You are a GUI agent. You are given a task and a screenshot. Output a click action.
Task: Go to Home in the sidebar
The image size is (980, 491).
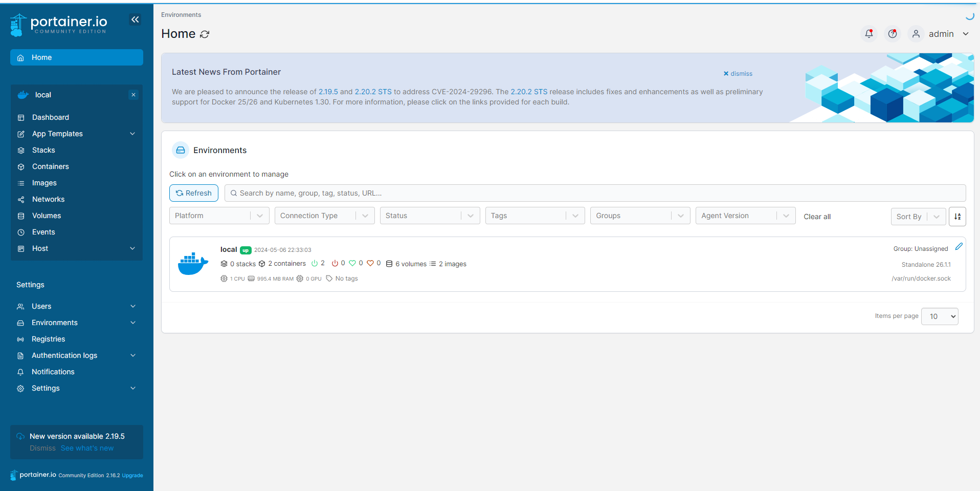tap(77, 57)
